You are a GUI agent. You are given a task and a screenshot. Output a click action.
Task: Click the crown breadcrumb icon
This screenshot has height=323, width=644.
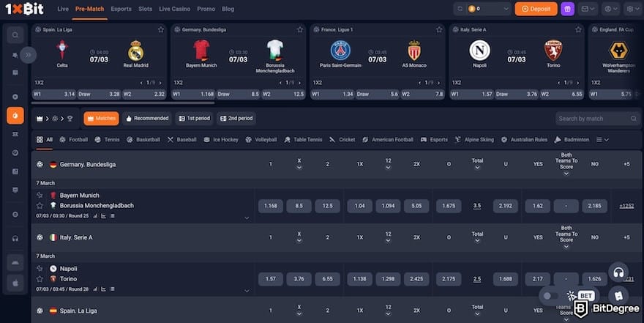coord(40,119)
